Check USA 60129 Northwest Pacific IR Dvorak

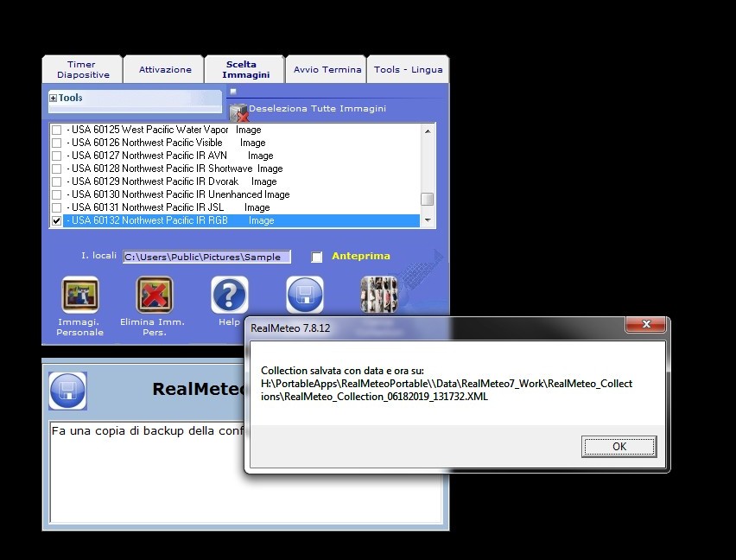point(56,181)
